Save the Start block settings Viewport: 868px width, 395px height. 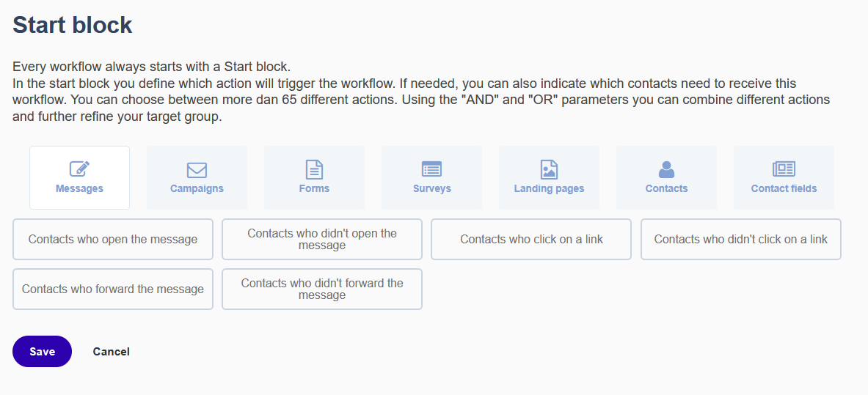click(x=42, y=351)
